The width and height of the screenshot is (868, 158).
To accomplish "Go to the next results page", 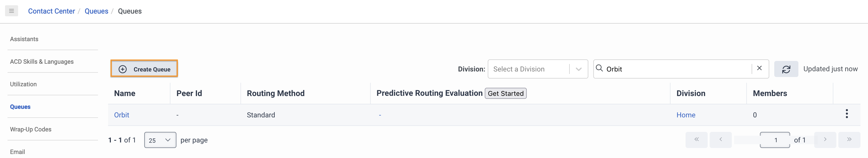I will tap(825, 139).
